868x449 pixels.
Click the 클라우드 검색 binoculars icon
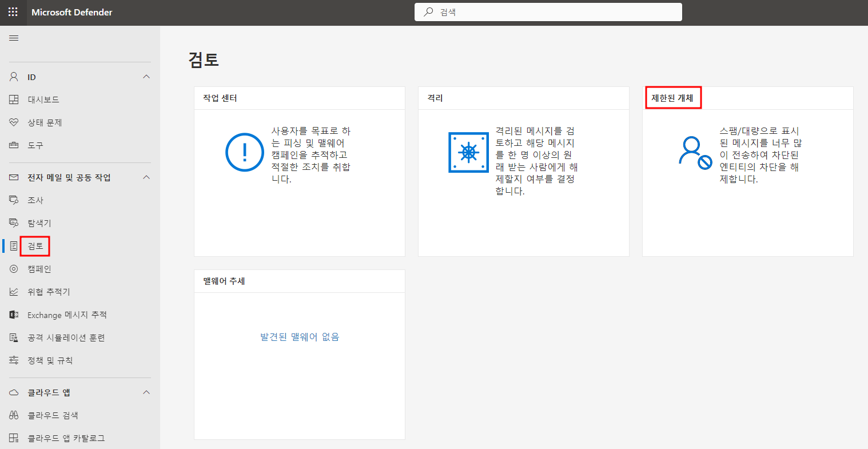[x=14, y=415]
